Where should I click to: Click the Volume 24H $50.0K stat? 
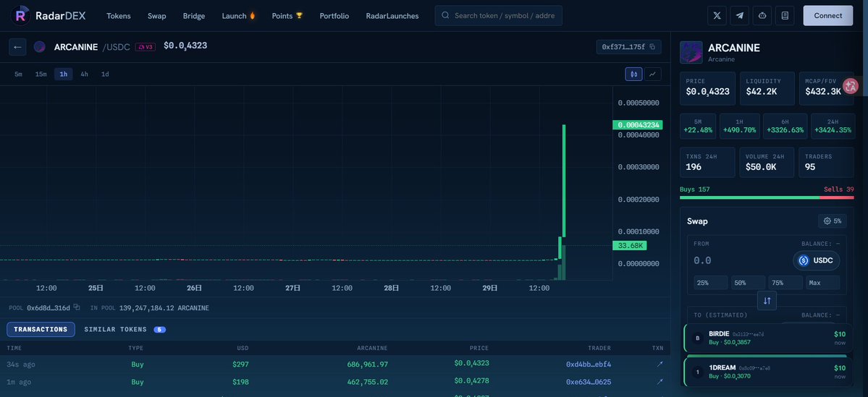767,163
